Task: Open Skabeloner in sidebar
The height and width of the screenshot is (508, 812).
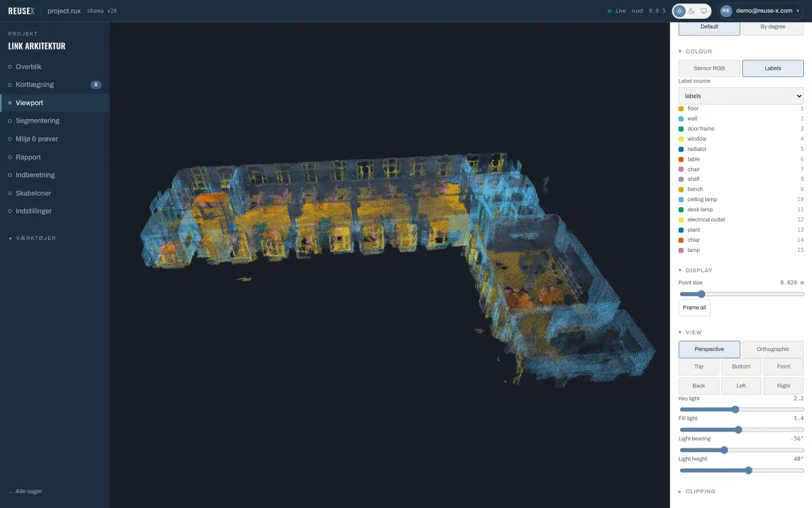Action: pyautogui.click(x=55, y=193)
